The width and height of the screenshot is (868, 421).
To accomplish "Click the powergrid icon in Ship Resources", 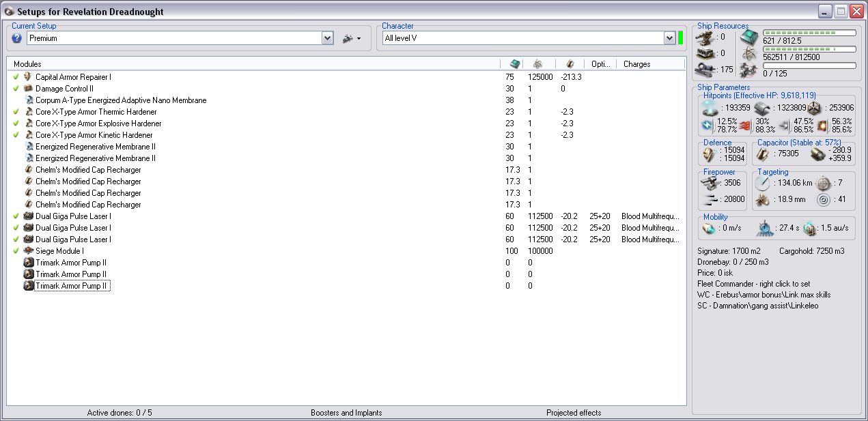I will pyautogui.click(x=748, y=53).
